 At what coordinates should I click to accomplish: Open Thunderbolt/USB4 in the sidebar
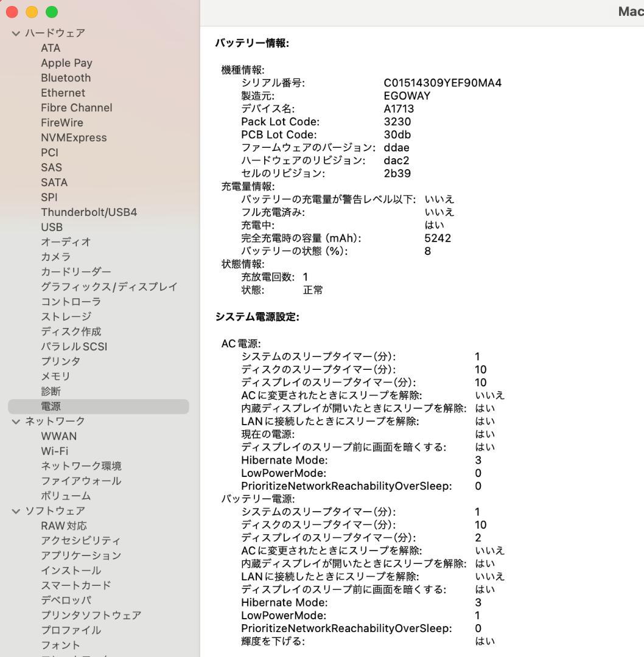pos(89,212)
